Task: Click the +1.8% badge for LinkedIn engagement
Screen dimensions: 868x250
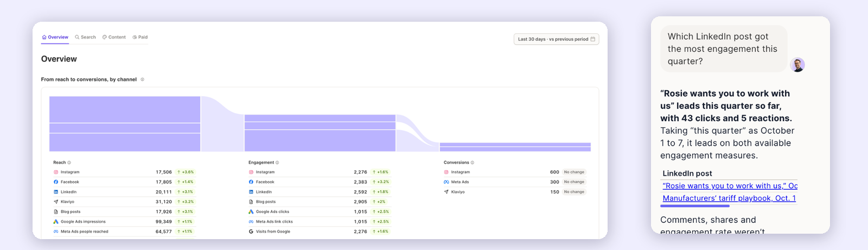Action: 381,192
